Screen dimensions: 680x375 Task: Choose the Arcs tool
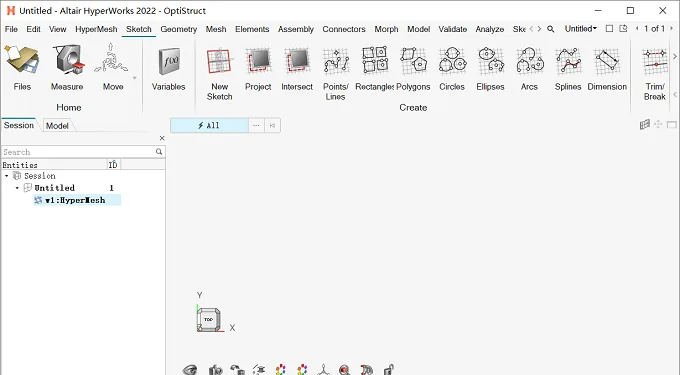529,67
